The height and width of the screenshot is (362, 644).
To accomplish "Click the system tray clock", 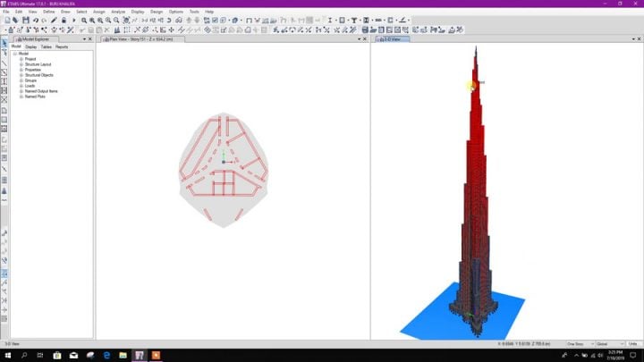I will (614, 356).
